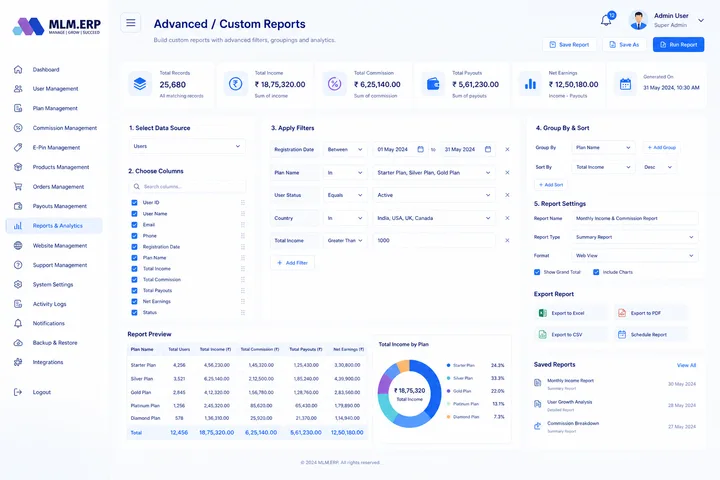The image size is (720, 480).
Task: Toggle the Registration Date column checkbox
Action: (x=135, y=247)
